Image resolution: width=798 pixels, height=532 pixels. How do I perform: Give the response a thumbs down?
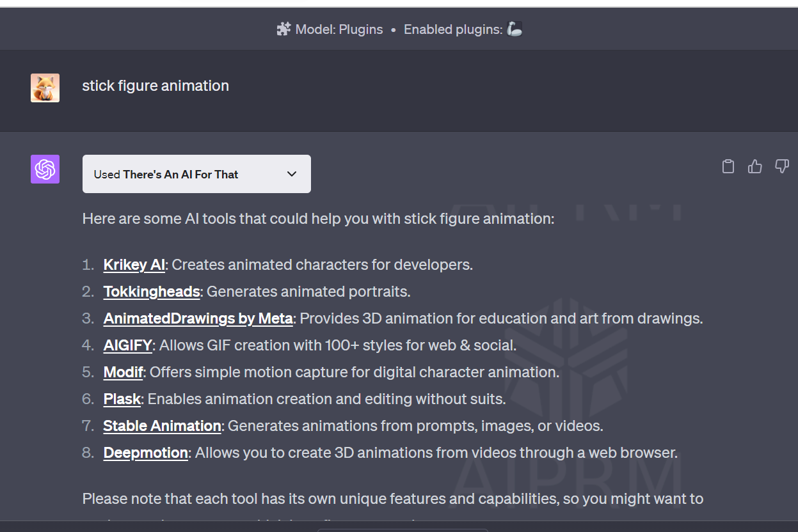point(782,167)
